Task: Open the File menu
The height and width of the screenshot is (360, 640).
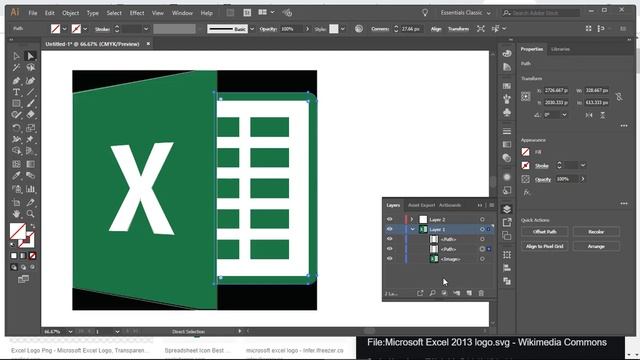Action: click(33, 13)
